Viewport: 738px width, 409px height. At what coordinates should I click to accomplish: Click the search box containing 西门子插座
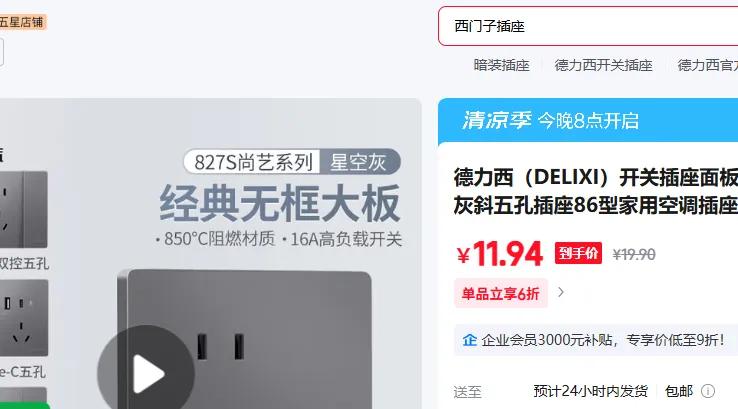(x=588, y=26)
